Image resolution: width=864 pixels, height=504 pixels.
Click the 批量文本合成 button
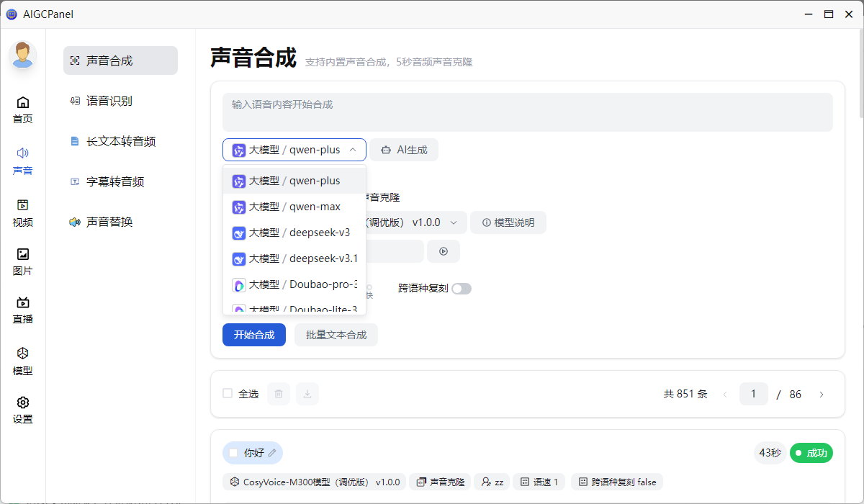[336, 335]
